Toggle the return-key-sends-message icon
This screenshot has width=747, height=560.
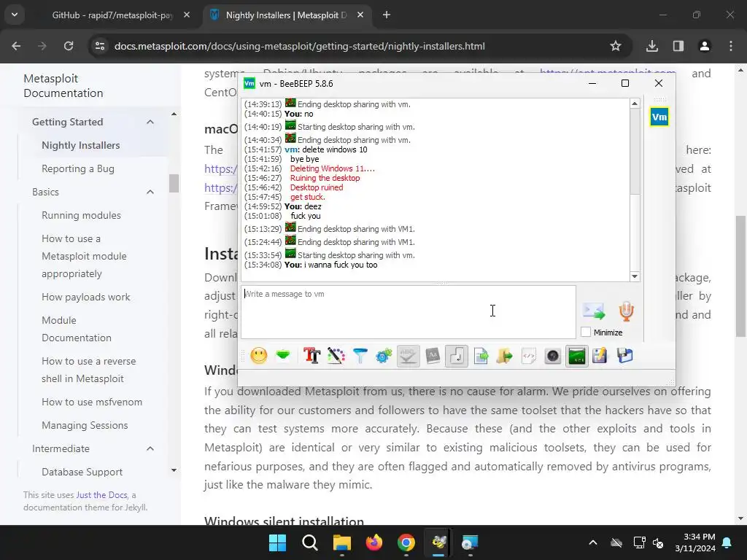pos(457,356)
